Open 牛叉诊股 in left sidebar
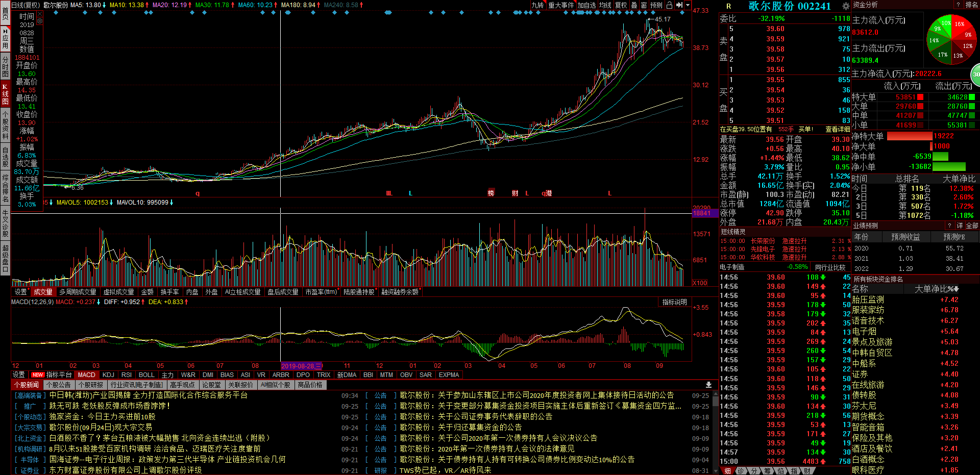The image size is (980, 475). pos(5,223)
